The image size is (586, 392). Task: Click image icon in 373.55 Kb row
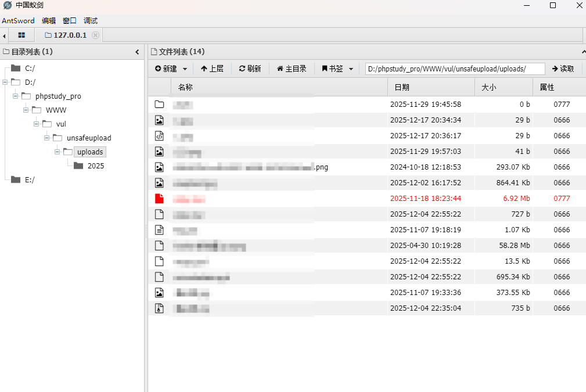[x=159, y=293]
